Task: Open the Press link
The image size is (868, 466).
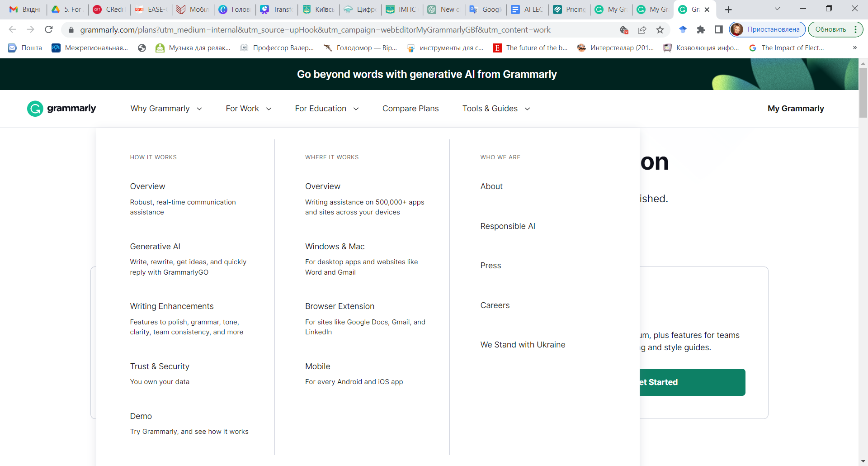Action: (491, 266)
